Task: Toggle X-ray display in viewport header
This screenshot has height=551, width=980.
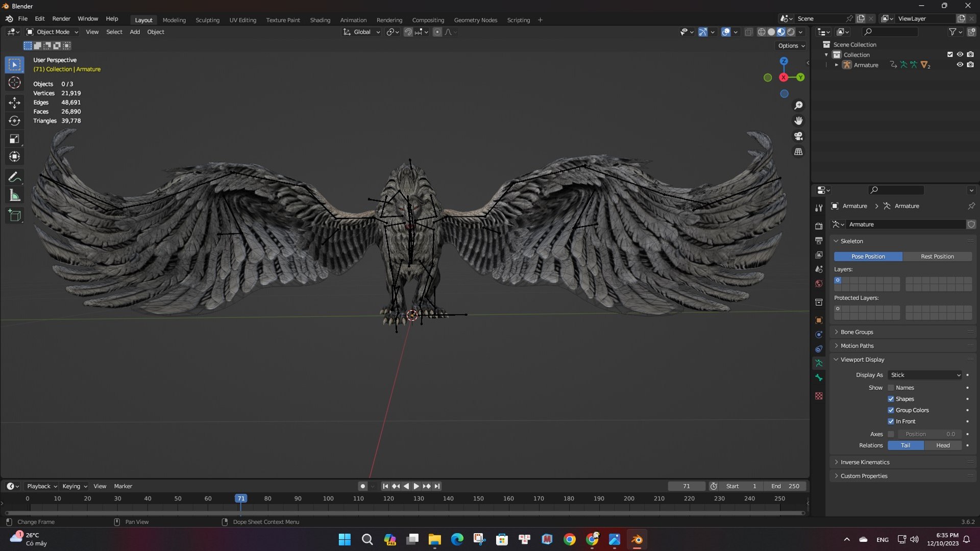Action: coord(748,32)
